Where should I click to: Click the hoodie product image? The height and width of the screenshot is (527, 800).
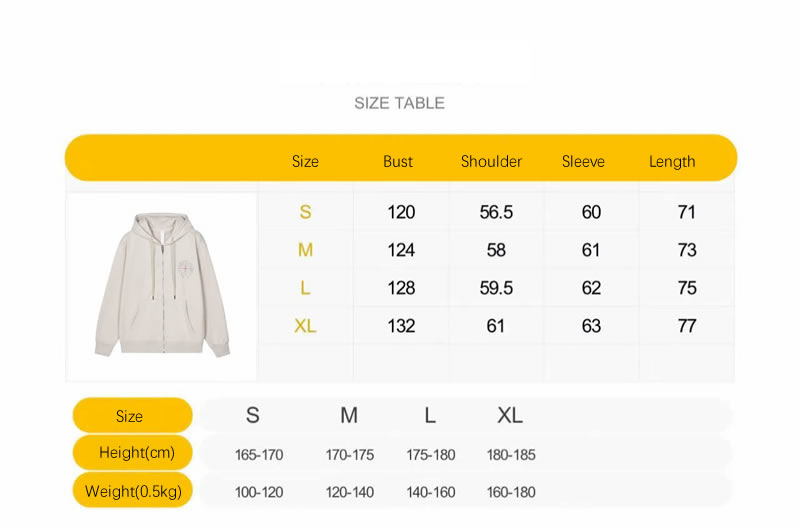162,287
